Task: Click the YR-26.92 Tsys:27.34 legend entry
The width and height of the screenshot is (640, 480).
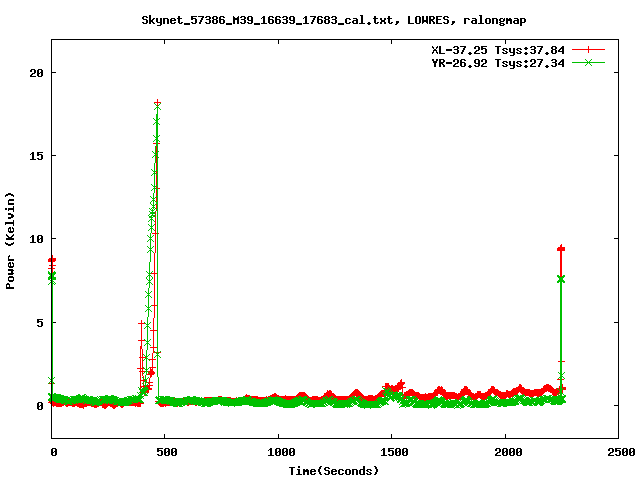Action: [x=498, y=63]
